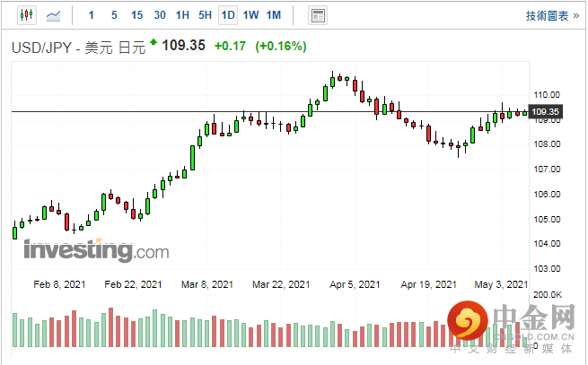This screenshot has height=365, width=588.
Task: Select the 1W weekly interval
Action: [250, 15]
